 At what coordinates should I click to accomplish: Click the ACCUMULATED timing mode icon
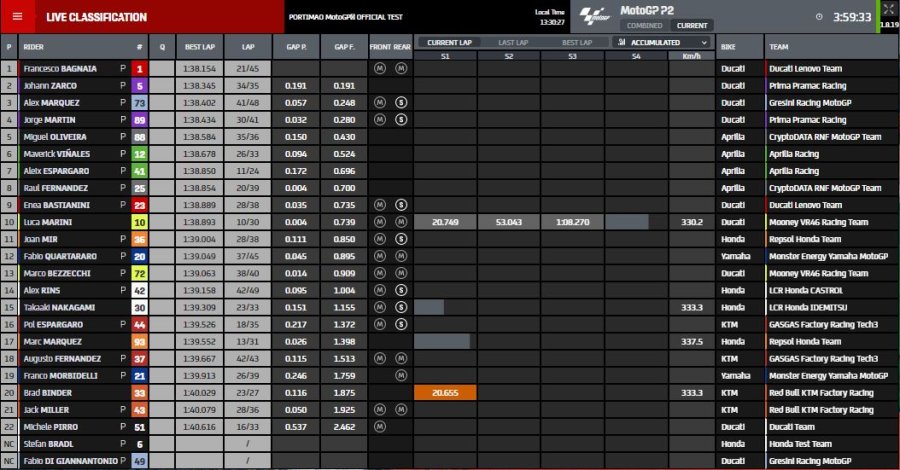(622, 42)
